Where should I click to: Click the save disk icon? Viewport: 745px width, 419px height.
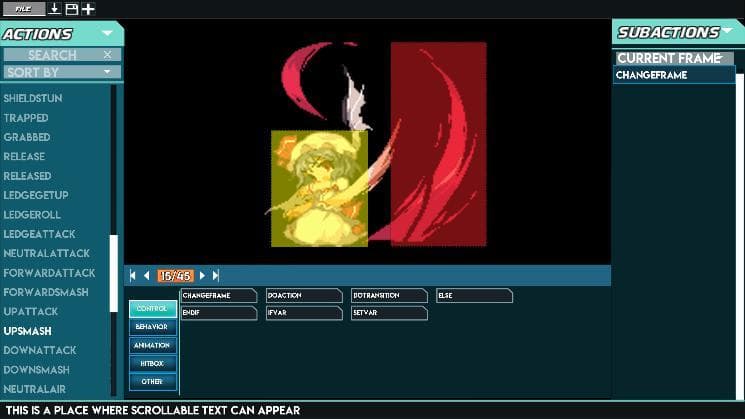coord(72,9)
